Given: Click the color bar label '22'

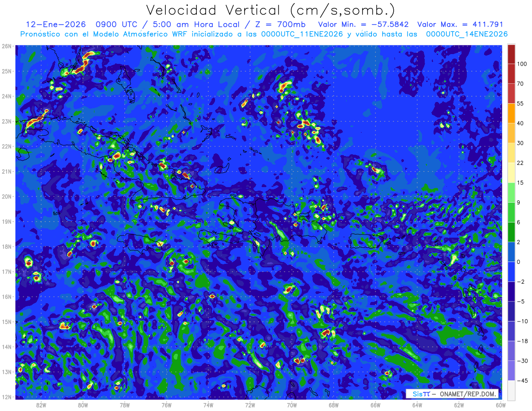Looking at the screenshot, I should click(x=520, y=163).
